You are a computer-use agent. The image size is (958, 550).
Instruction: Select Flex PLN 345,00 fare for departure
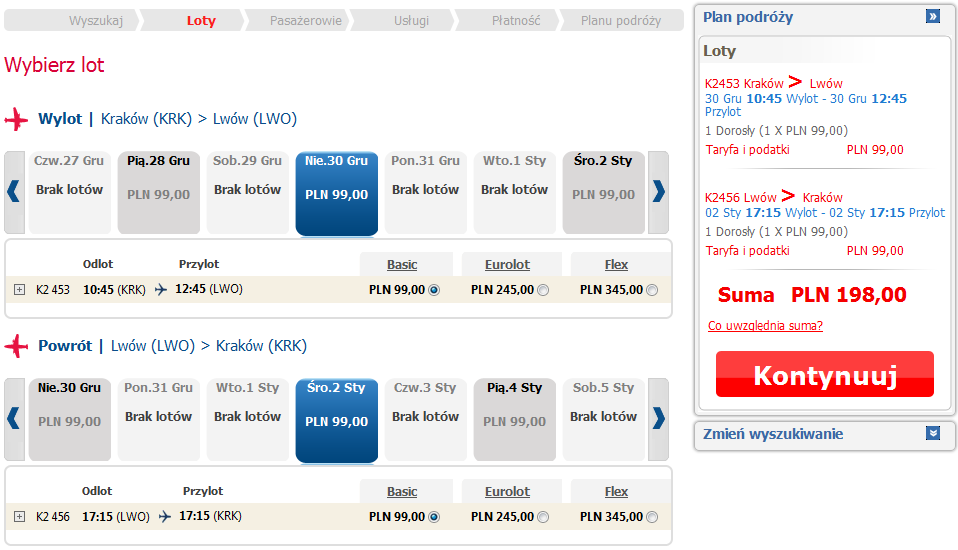[x=652, y=291]
